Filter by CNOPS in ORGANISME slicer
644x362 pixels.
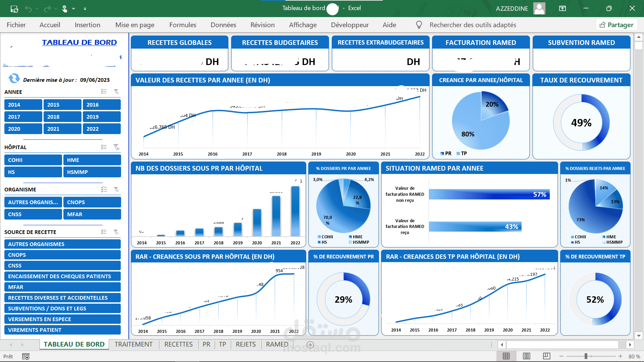92,202
